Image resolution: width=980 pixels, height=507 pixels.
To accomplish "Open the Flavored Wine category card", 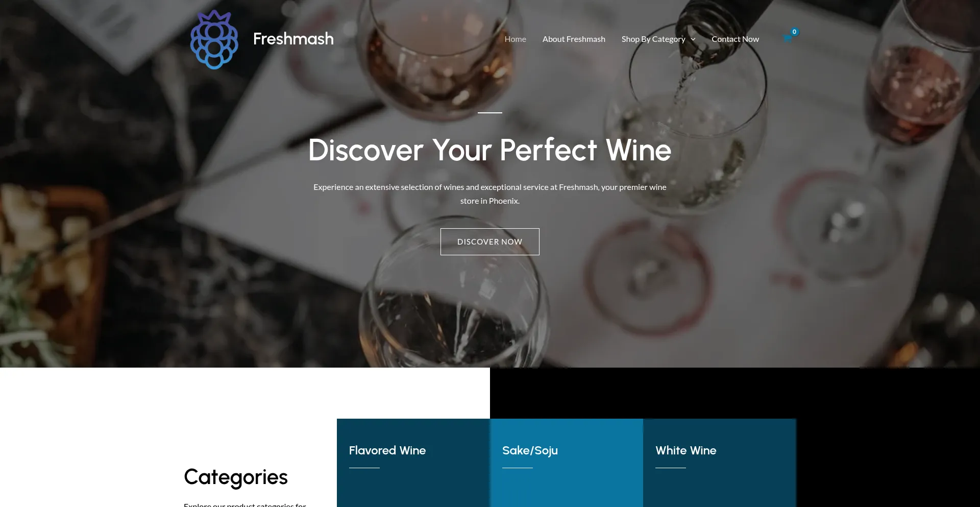I will coord(413,463).
